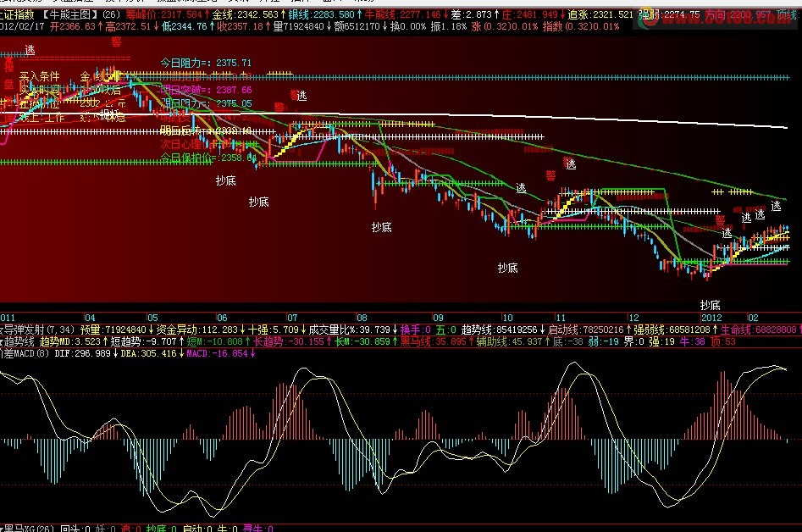Click the DIF:296.989 value
Screen dimensions: 802x532
click(86, 353)
